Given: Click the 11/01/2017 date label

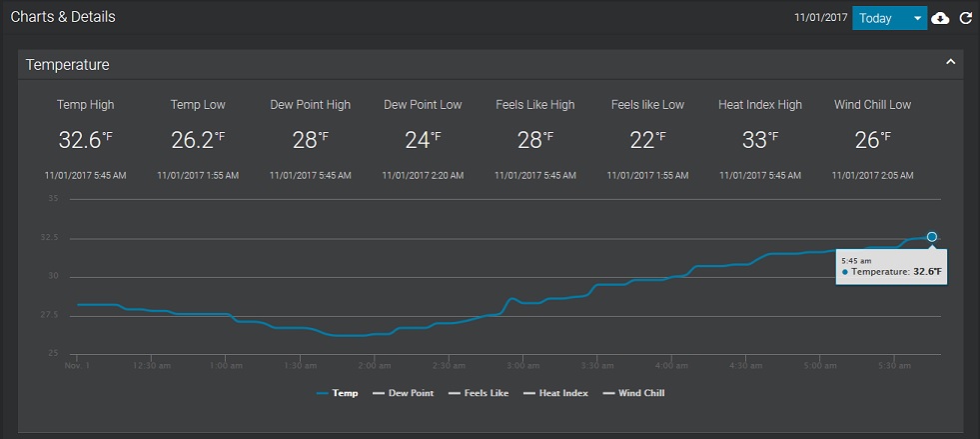Looking at the screenshot, I should point(820,18).
